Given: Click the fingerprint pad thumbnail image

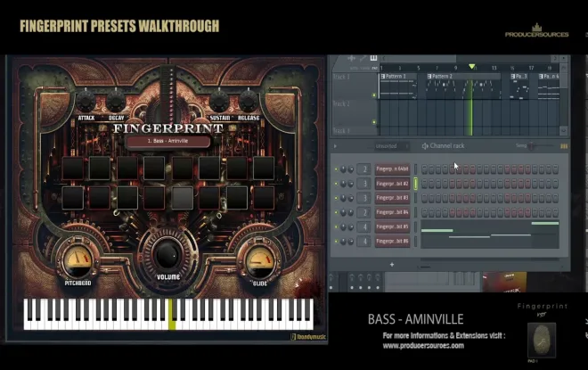Looking at the screenshot, I should 542,340.
